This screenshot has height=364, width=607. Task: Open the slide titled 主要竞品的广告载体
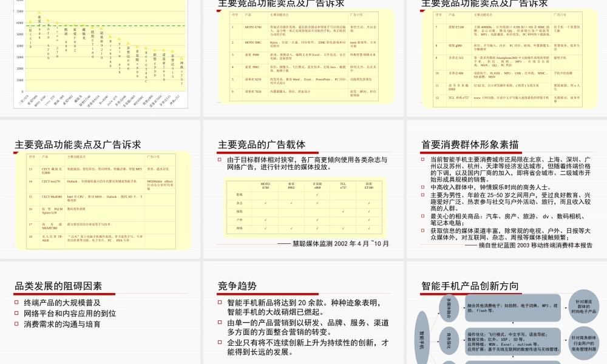coord(303,189)
